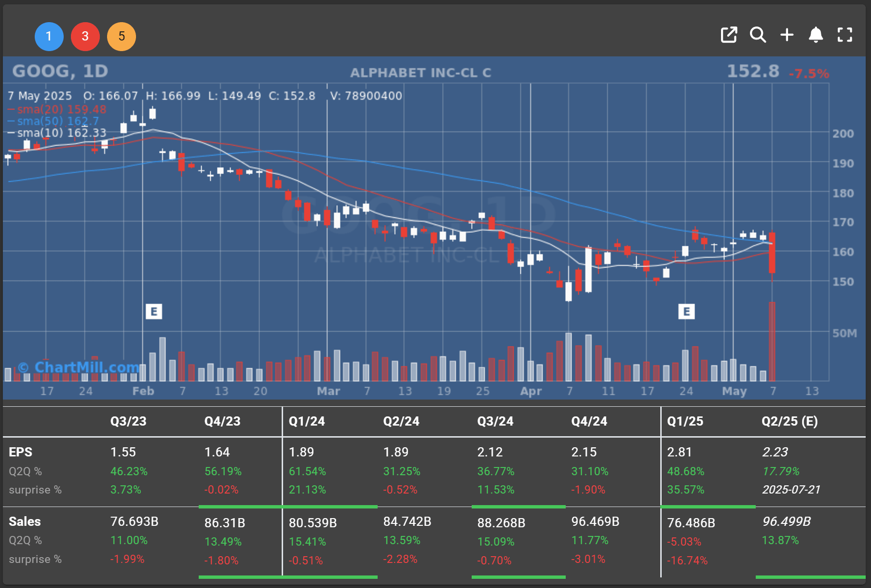
Task: Click Q3/23 EPS value 1.55
Action: click(123, 452)
